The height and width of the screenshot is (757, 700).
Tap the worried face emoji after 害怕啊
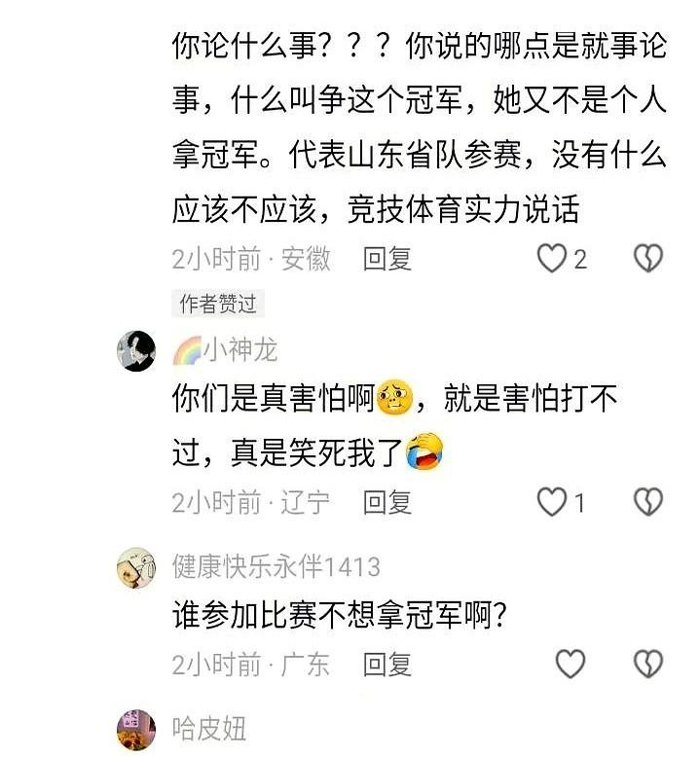[x=394, y=397]
